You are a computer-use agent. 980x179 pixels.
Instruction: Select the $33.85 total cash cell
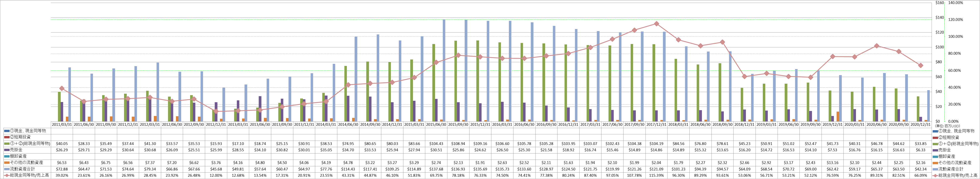tap(920, 144)
